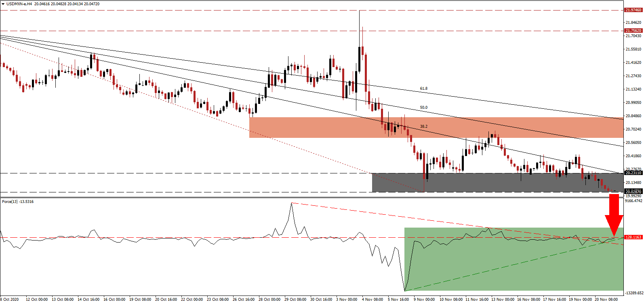This screenshot has height=304, width=644.
Task: Click the triangle arrow beside USDMXN-e,H4 title
Action: click(x=3, y=4)
